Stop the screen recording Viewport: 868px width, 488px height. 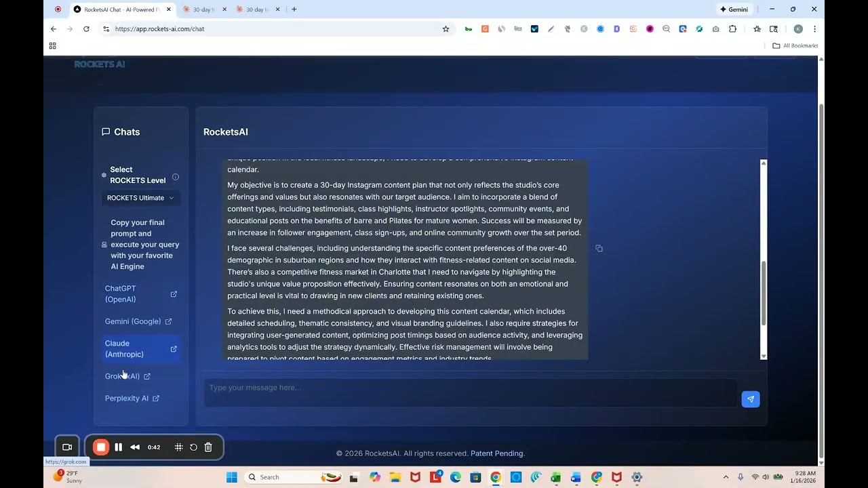point(101,447)
